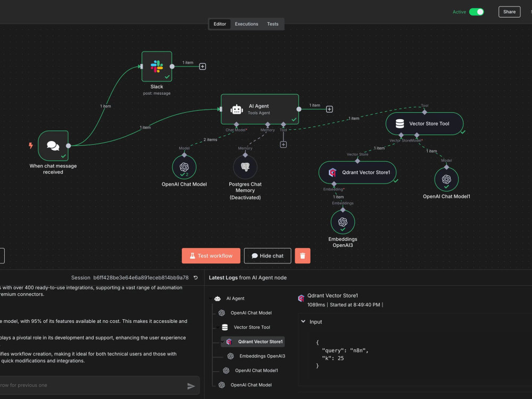532x399 pixels.
Task: Click the session ID b6ff428be3e64e6a891eceb814bb9a78
Action: (x=141, y=278)
